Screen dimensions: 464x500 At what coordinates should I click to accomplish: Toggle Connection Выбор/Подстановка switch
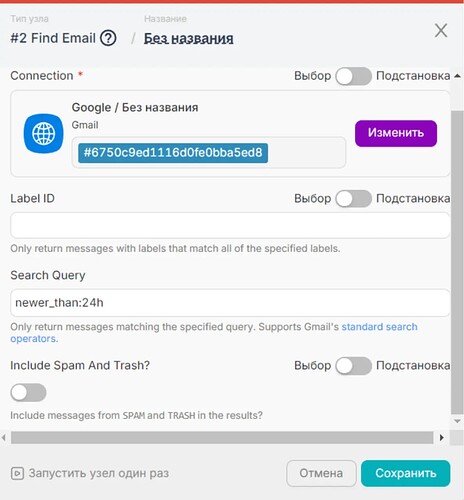click(x=353, y=76)
